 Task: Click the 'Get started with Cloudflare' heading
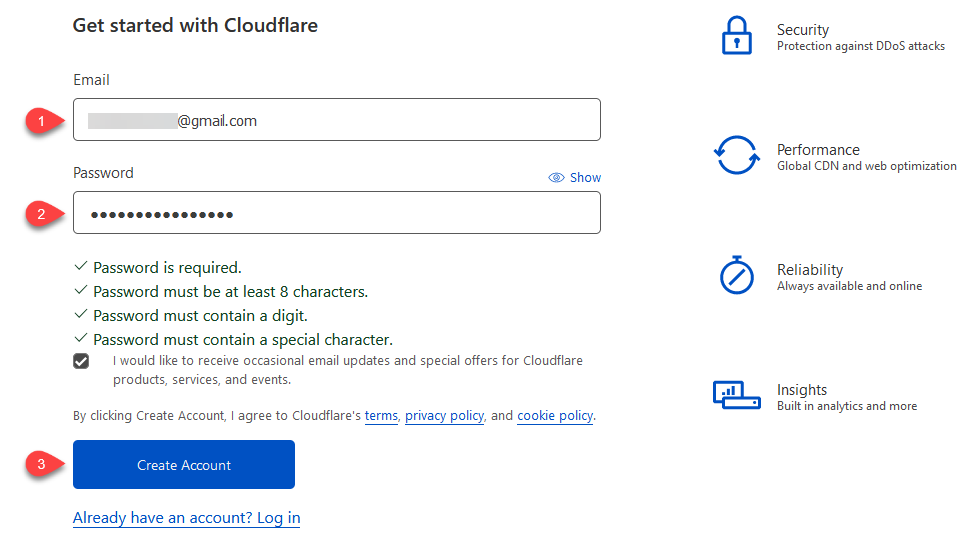195,26
